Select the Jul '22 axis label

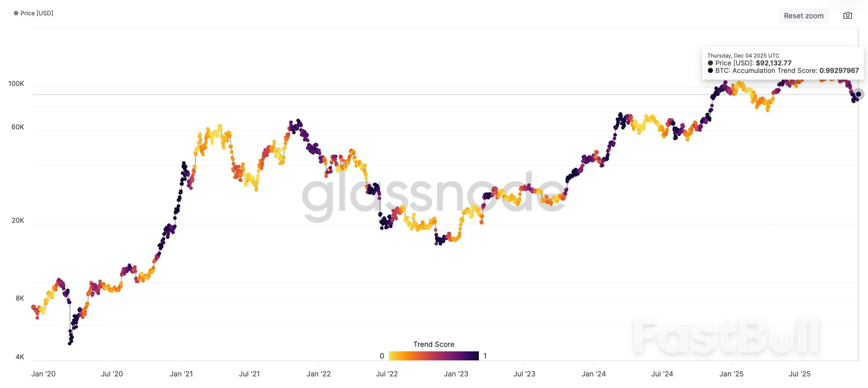click(387, 373)
